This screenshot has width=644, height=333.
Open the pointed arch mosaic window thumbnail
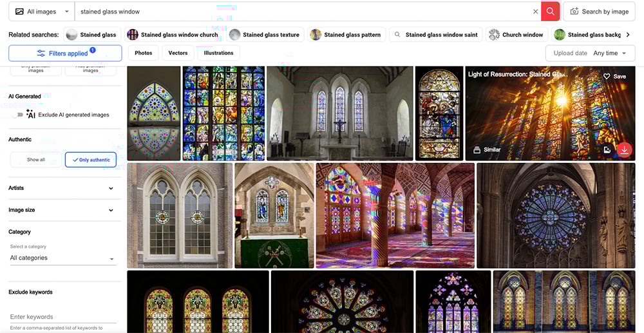point(154,113)
